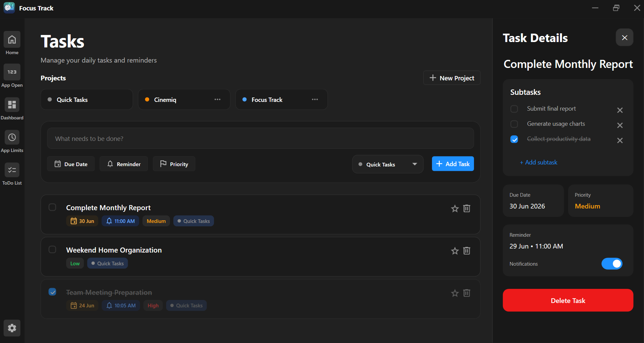Image resolution: width=644 pixels, height=343 pixels.
Task: Change the Medium priority in details panel
Action: (x=601, y=201)
